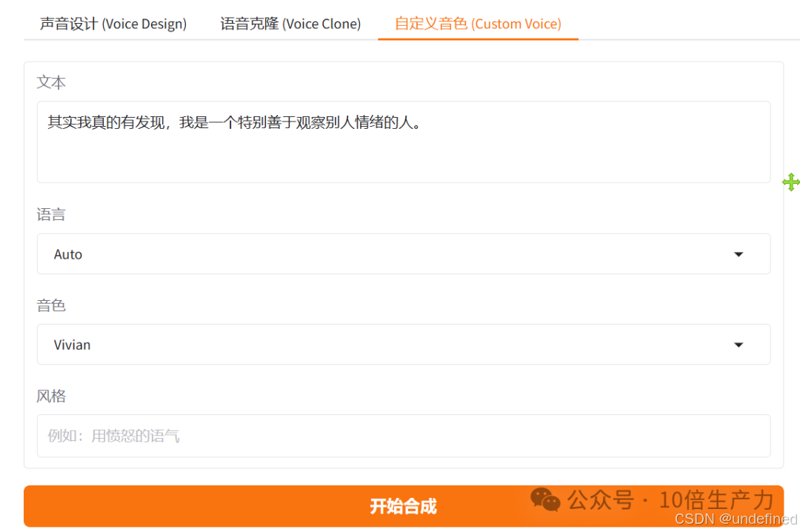Viewport: 800px width, 532px height.
Task: Click the green move cross icon
Action: 791,182
